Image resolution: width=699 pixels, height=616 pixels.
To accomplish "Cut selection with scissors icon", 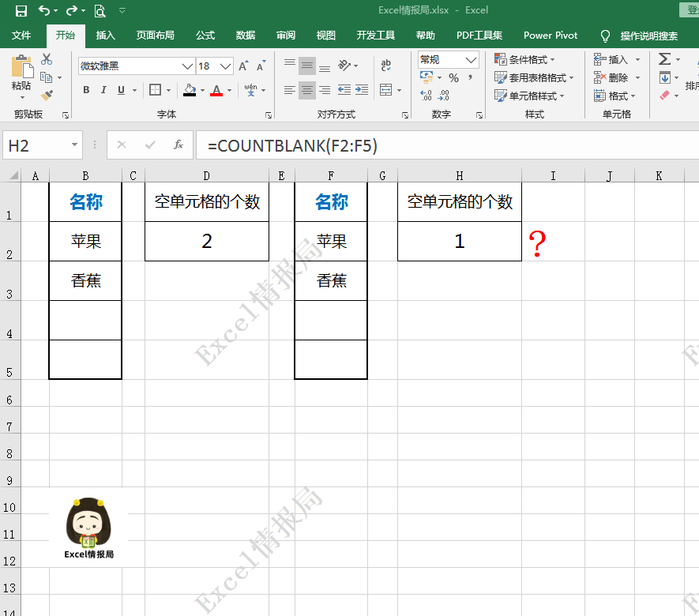I will (x=47, y=59).
